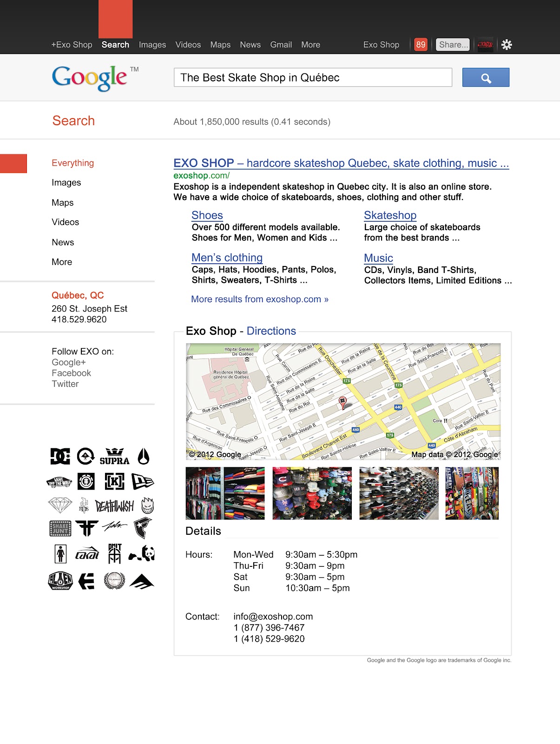This screenshot has height=744, width=560.
Task: Click the LRG tree logo
Action: coord(86,456)
